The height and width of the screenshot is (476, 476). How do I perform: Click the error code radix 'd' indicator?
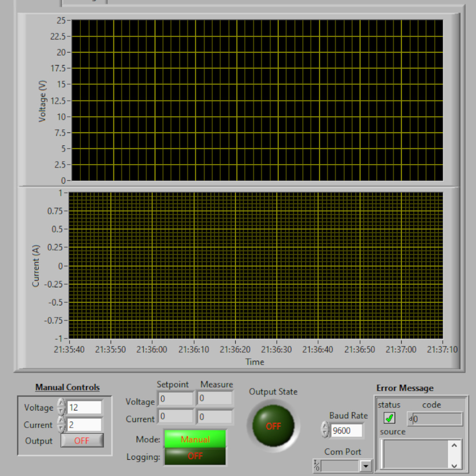tap(410, 419)
